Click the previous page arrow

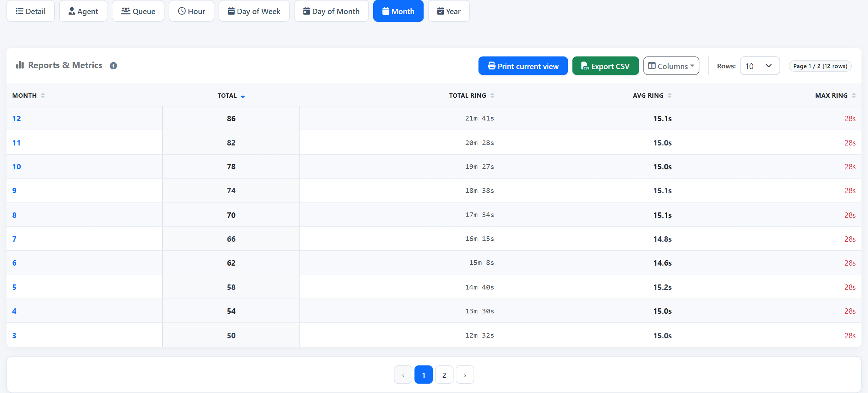[403, 375]
